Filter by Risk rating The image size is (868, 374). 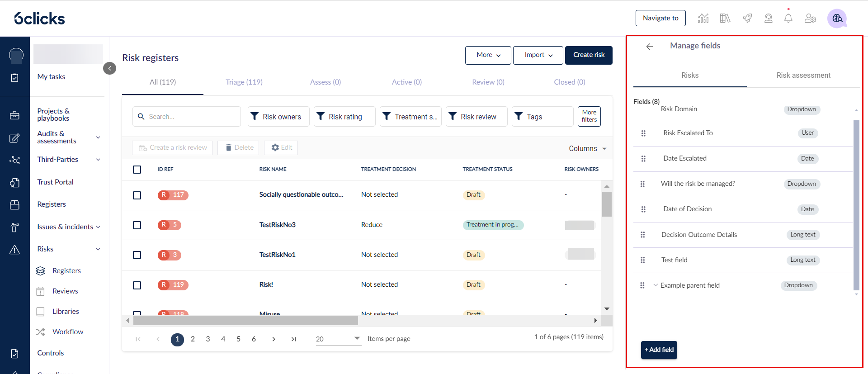pyautogui.click(x=344, y=117)
